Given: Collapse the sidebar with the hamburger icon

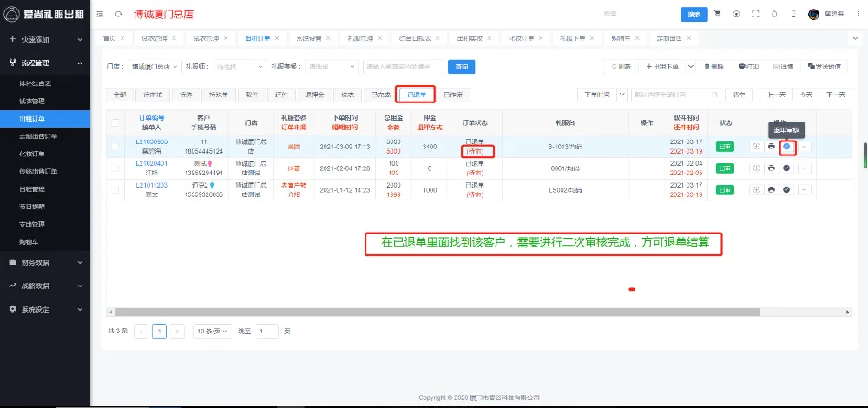Looking at the screenshot, I should [102, 15].
